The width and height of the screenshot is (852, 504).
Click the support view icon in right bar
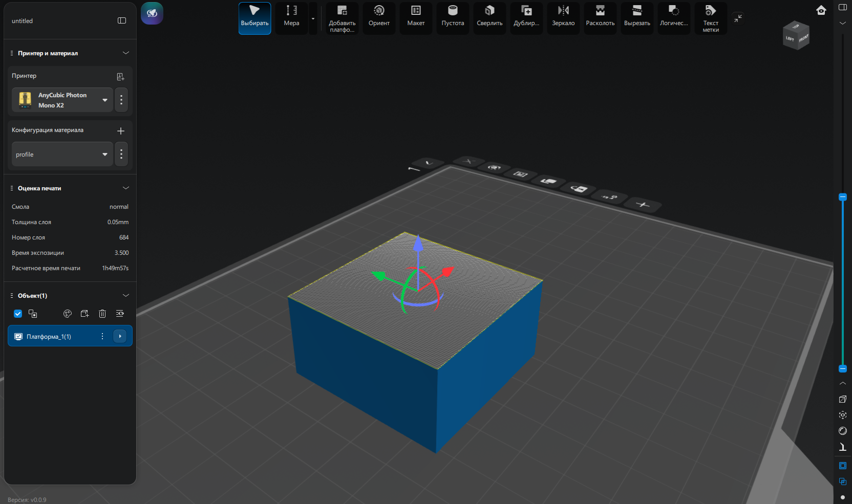[843, 447]
